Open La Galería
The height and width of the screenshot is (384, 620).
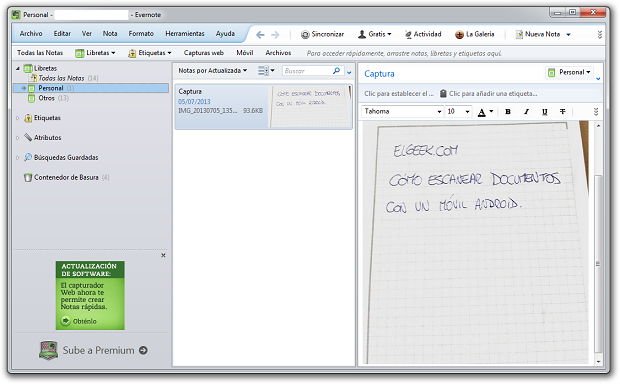point(474,34)
